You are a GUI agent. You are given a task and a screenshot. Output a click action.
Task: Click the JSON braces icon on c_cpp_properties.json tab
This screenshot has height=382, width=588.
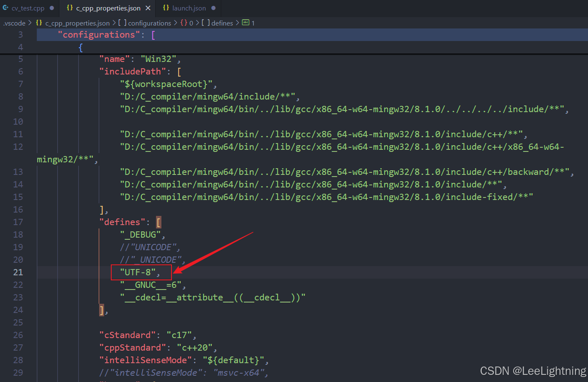[x=70, y=8]
